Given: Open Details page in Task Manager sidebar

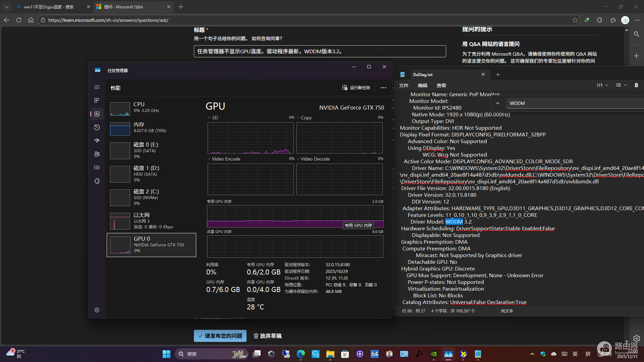Looking at the screenshot, I should point(97,168).
